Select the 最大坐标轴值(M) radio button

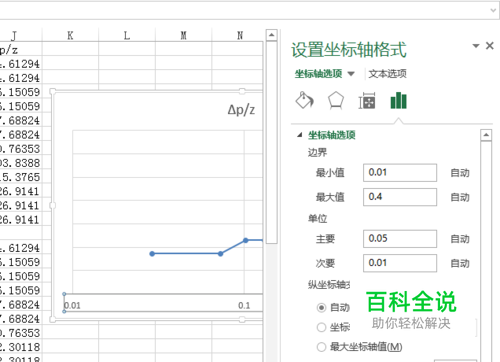321,347
